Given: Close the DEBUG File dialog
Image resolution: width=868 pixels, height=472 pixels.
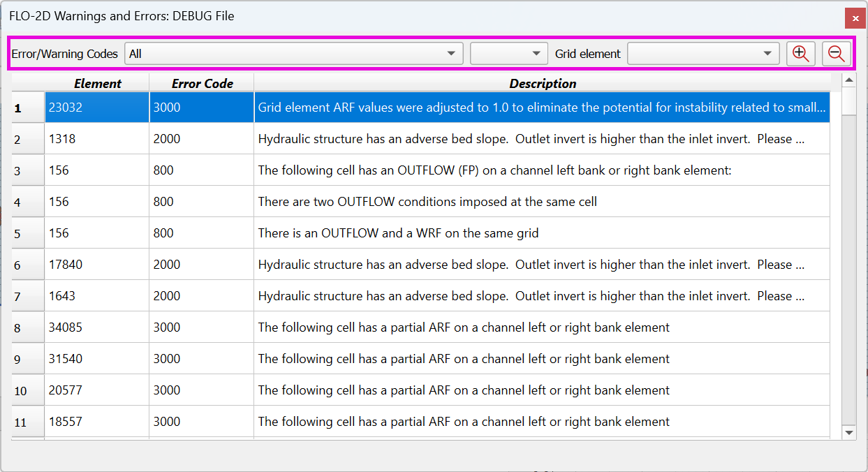Looking at the screenshot, I should point(855,17).
